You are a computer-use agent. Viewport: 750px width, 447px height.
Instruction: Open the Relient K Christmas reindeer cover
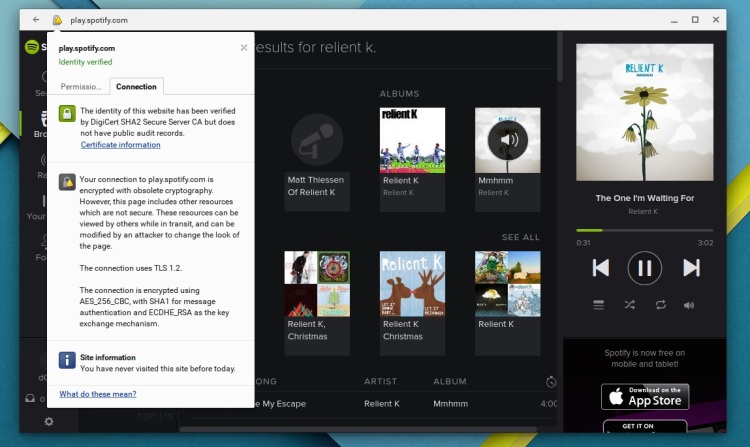[x=412, y=283]
